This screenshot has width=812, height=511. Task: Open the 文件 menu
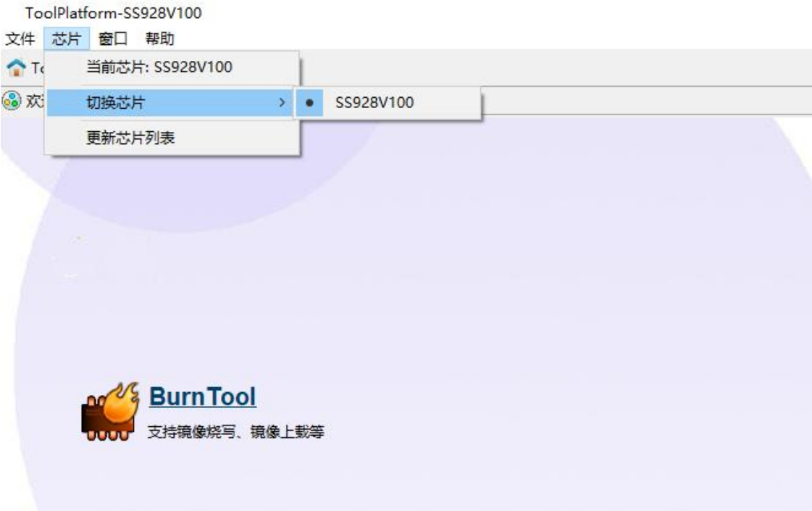[20, 39]
